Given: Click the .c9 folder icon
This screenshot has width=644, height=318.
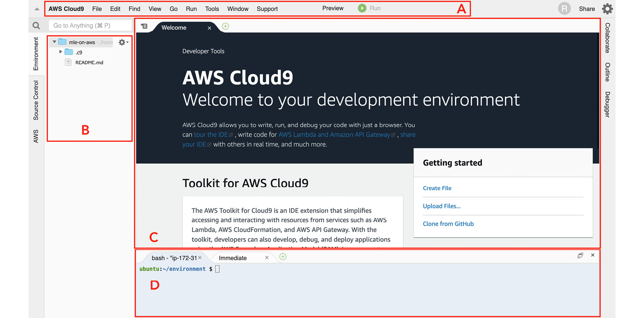Looking at the screenshot, I should pyautogui.click(x=69, y=52).
